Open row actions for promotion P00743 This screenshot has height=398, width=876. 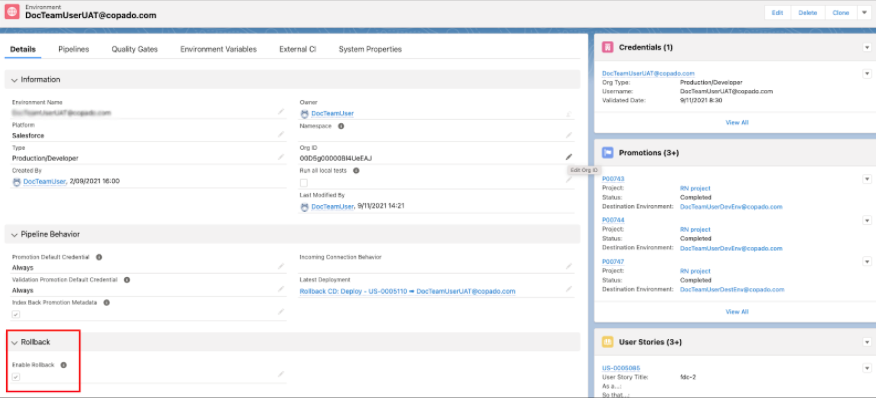867,179
